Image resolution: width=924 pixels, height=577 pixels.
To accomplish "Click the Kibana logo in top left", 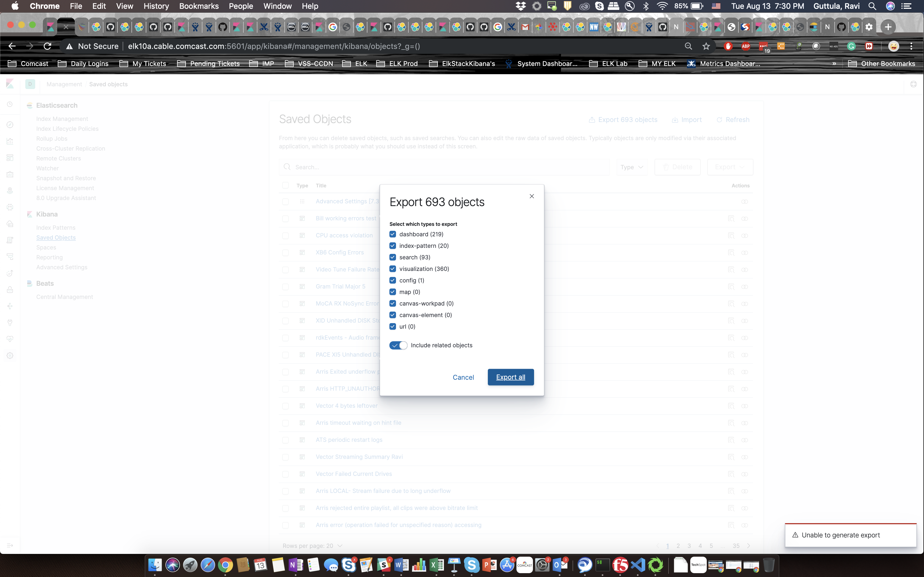I will (x=10, y=84).
